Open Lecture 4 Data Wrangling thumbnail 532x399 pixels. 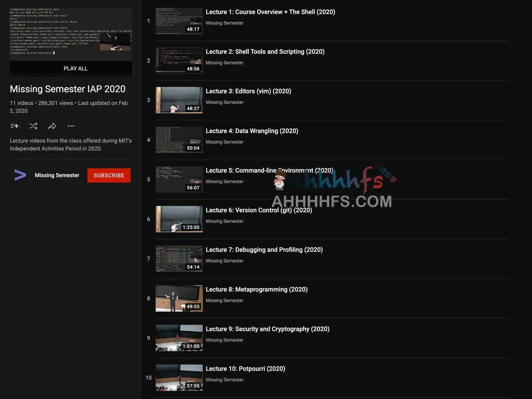pos(179,140)
